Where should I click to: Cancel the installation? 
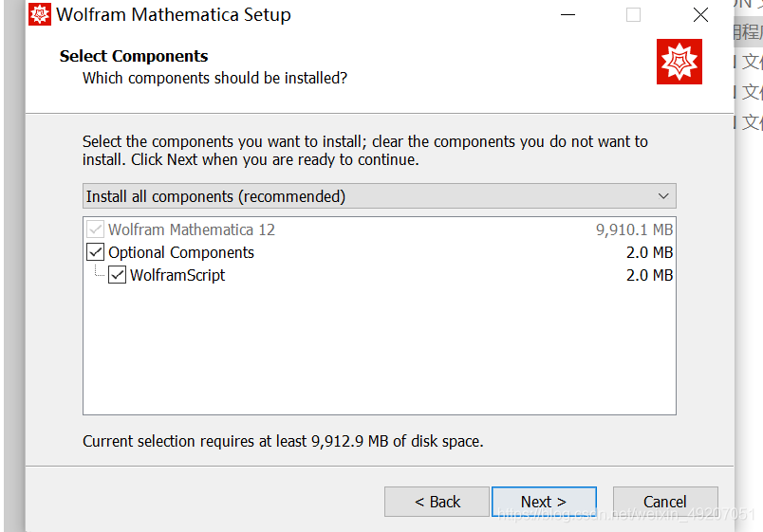[x=664, y=502]
